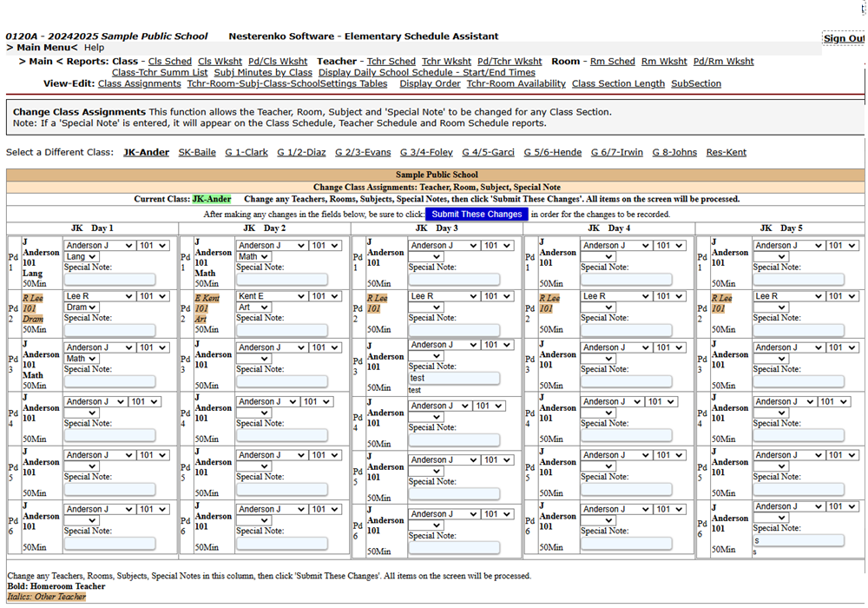Open the Cls Sched class report
The height and width of the screenshot is (608, 868).
170,62
